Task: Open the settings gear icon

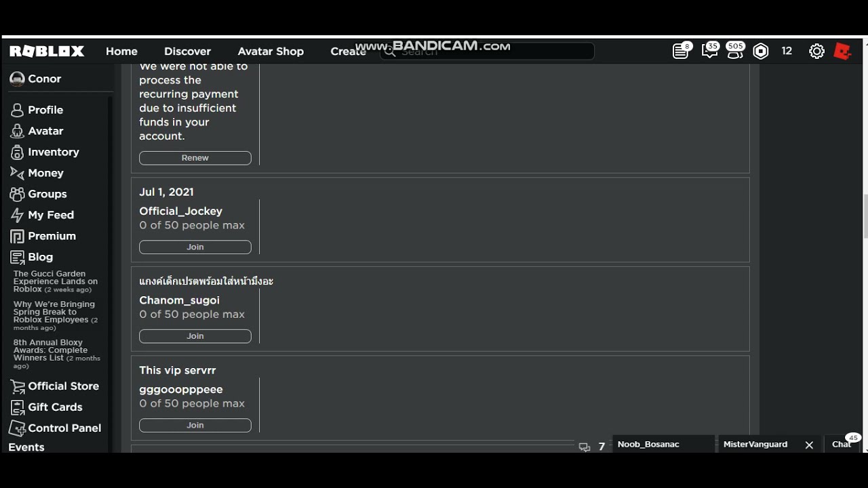Action: pos(816,52)
